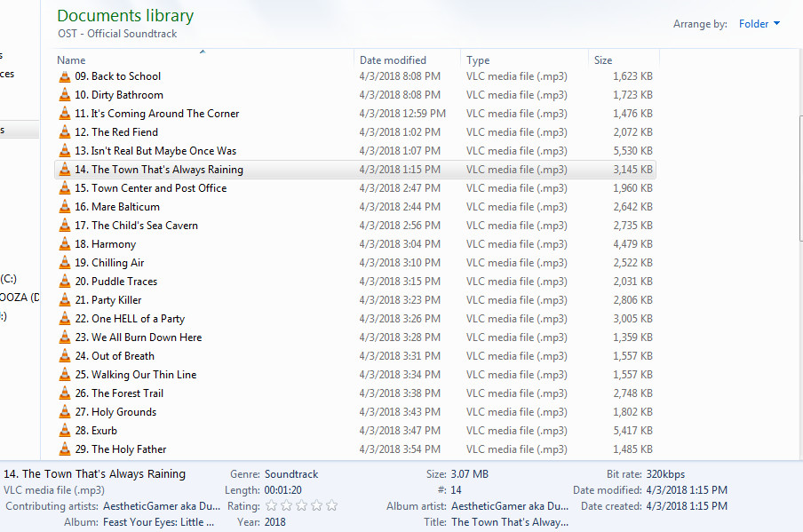Select 22. One HELL of a Party
This screenshot has width=803, height=532.
click(x=138, y=319)
